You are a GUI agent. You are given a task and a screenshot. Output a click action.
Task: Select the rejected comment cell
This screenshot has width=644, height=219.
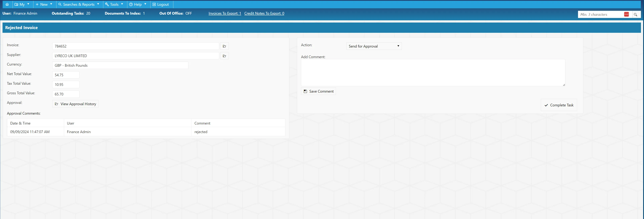pyautogui.click(x=238, y=132)
